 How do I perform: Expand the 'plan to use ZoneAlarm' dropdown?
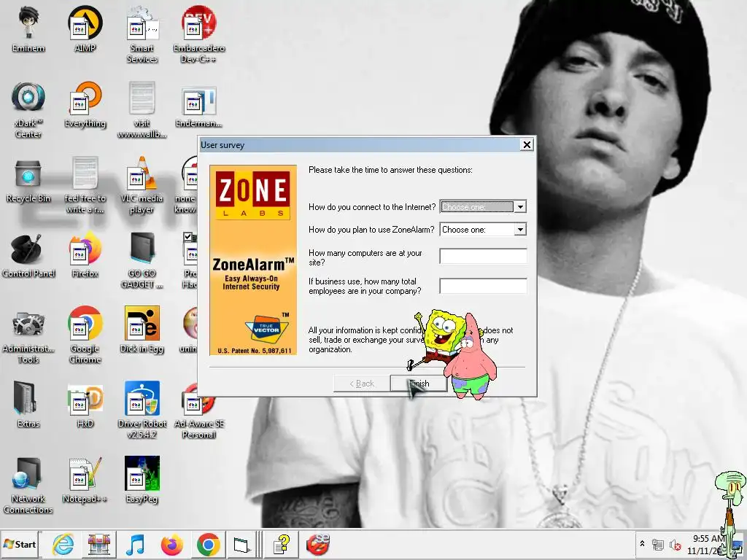(520, 230)
